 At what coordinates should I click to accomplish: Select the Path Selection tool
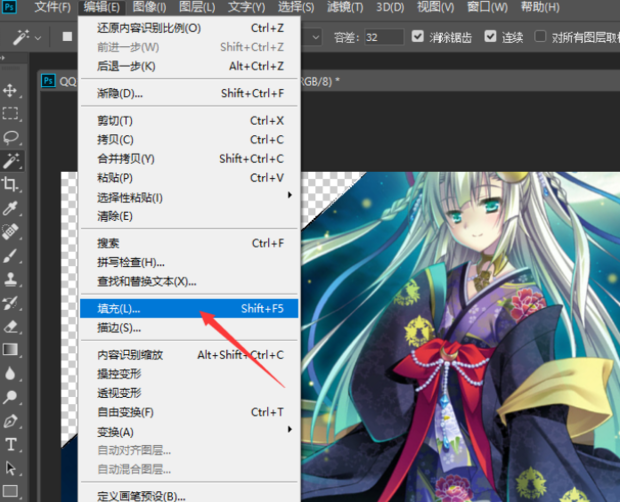pyautogui.click(x=10, y=468)
